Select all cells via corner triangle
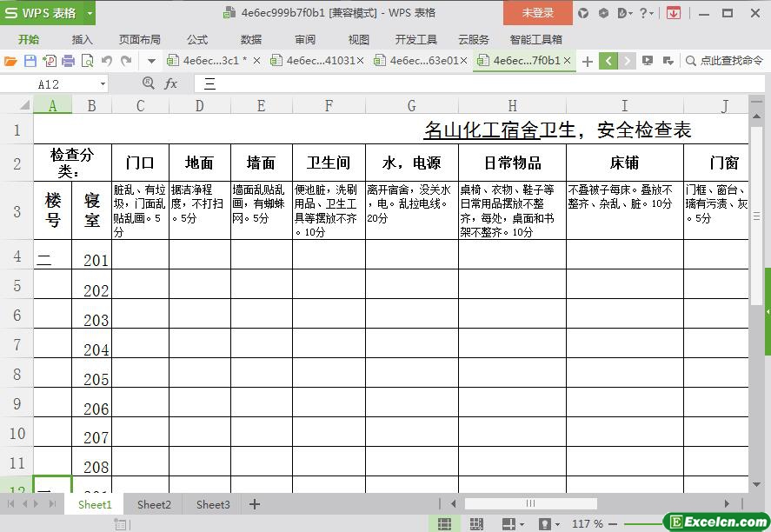The width and height of the screenshot is (771, 532). [x=23, y=104]
